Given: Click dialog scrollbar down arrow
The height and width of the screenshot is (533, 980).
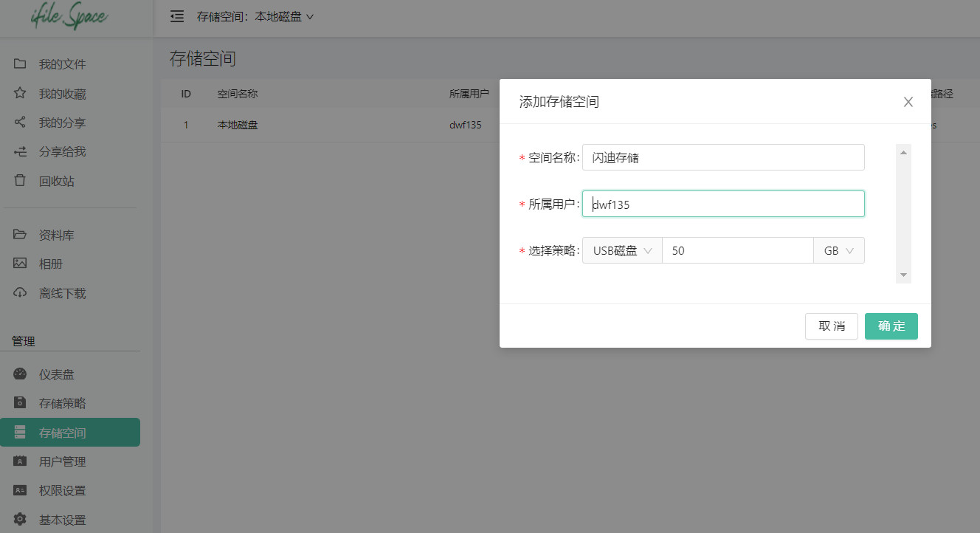Looking at the screenshot, I should click(903, 275).
